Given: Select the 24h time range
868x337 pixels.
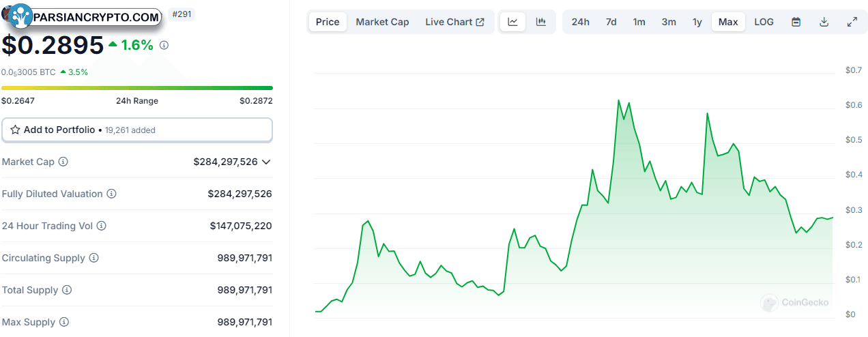Looking at the screenshot, I should click(581, 22).
